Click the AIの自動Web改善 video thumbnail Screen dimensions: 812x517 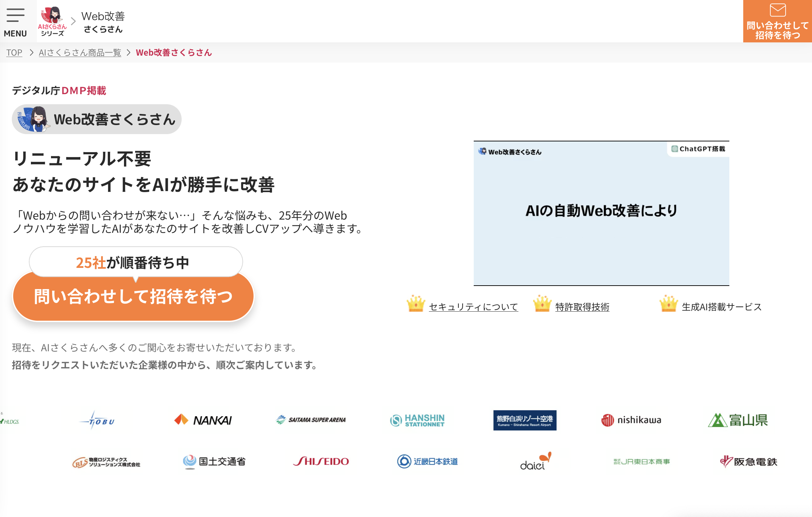point(601,213)
